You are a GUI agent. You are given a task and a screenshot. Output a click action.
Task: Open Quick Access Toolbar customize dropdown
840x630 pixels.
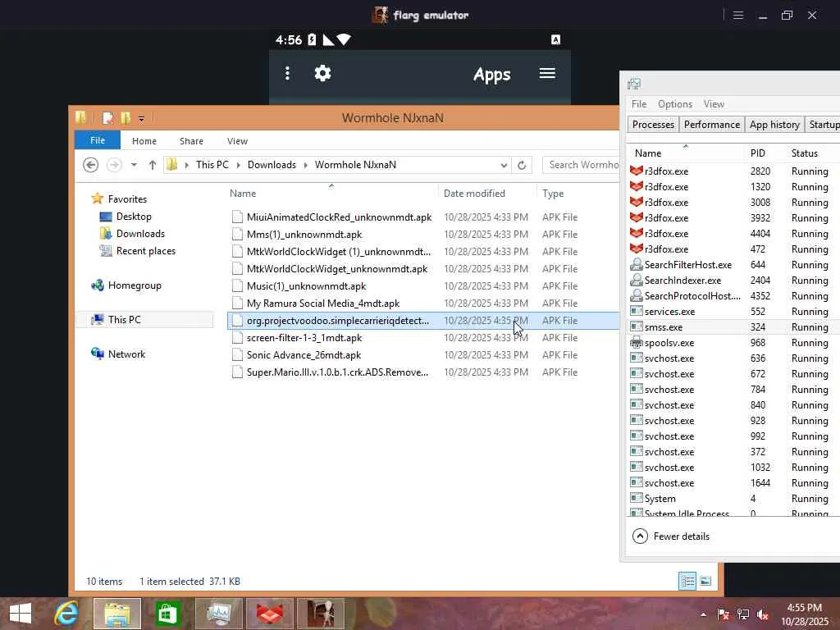[141, 118]
